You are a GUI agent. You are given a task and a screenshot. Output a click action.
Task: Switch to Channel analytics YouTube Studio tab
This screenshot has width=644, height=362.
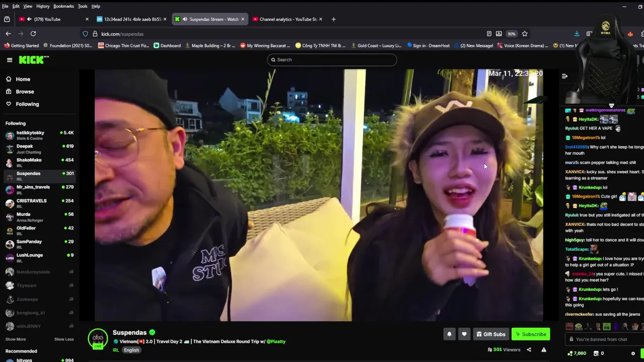pyautogui.click(x=288, y=19)
